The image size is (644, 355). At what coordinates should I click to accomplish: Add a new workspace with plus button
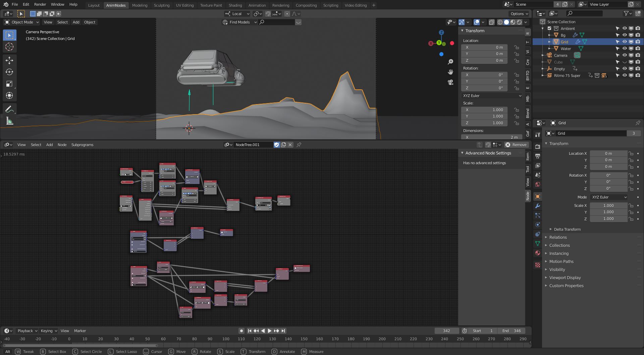click(374, 5)
